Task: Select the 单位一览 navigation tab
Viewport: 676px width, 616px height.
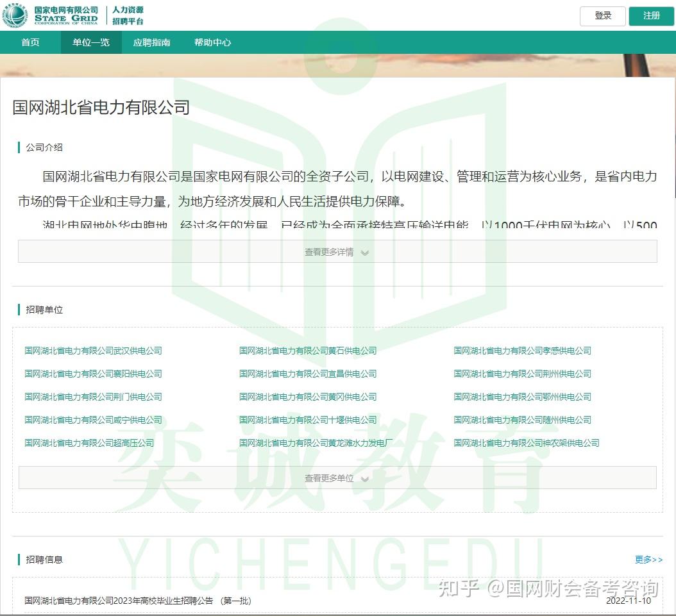Action: (x=91, y=42)
